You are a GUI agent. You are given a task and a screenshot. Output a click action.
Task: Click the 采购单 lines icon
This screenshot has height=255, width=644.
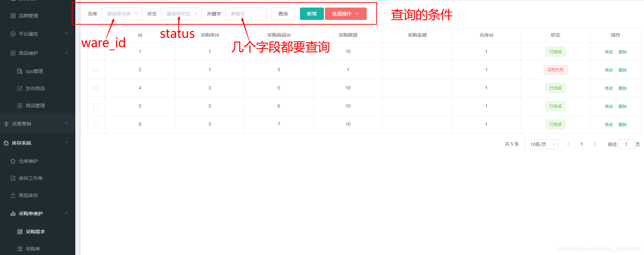click(20, 249)
